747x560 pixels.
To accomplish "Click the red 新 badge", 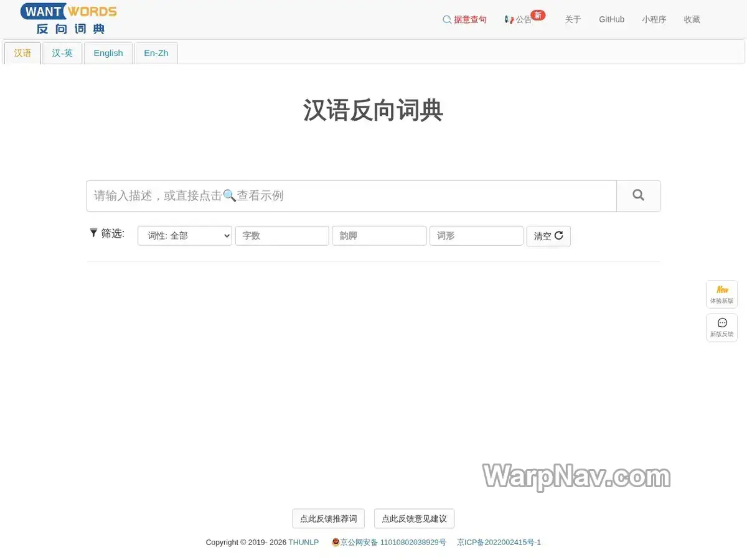I will [x=538, y=15].
